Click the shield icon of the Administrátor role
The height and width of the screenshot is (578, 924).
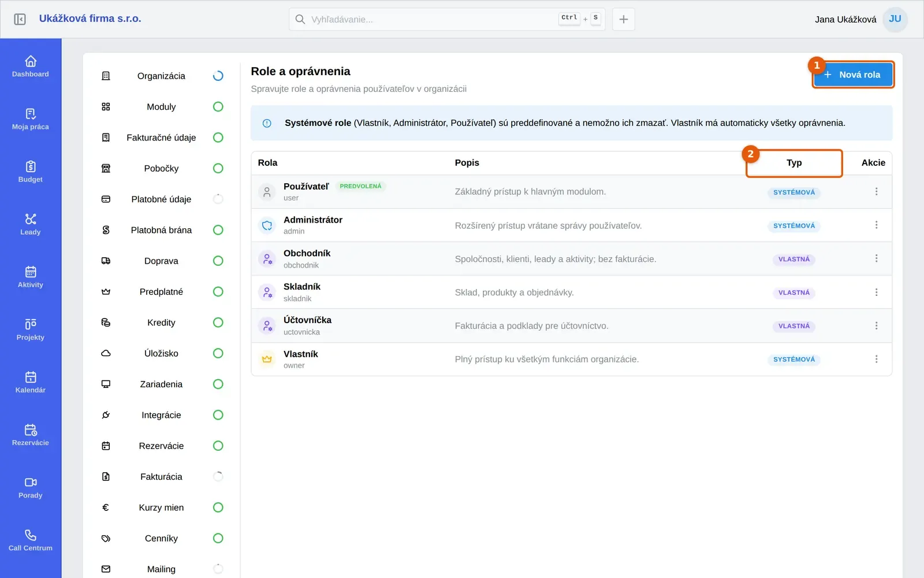267,225
